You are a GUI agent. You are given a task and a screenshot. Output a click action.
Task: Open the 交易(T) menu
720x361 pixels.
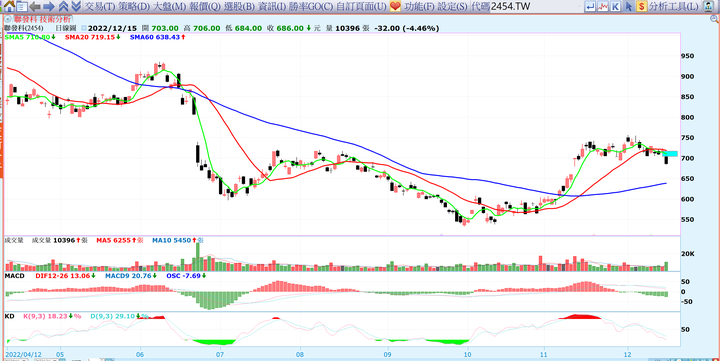click(x=100, y=6)
